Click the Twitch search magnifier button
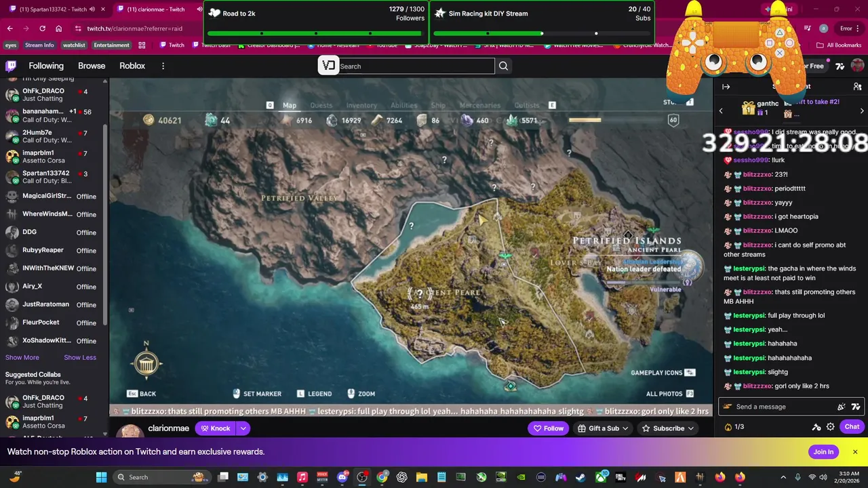 click(503, 66)
